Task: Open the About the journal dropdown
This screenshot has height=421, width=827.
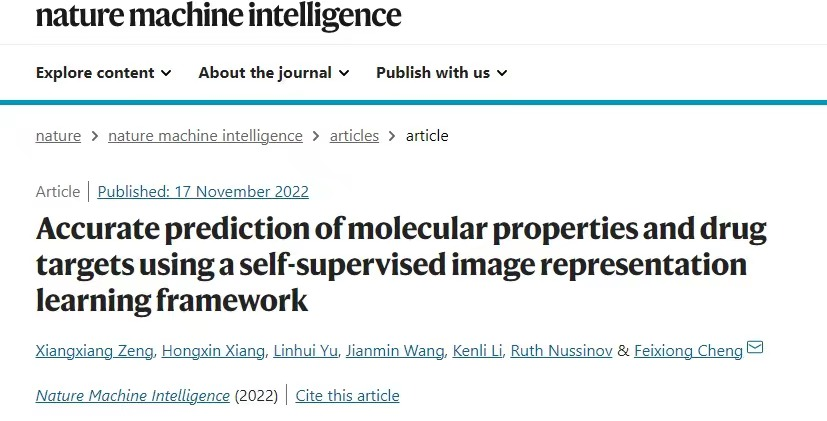Action: click(x=273, y=72)
